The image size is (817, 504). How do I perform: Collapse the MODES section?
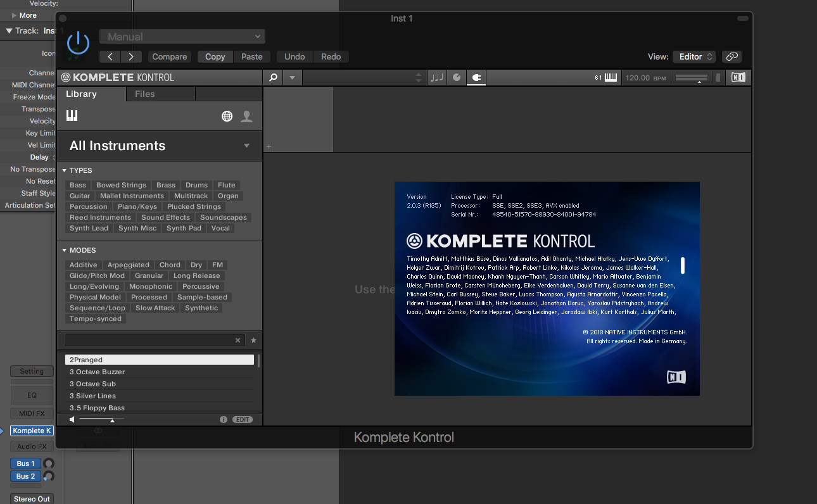click(65, 250)
